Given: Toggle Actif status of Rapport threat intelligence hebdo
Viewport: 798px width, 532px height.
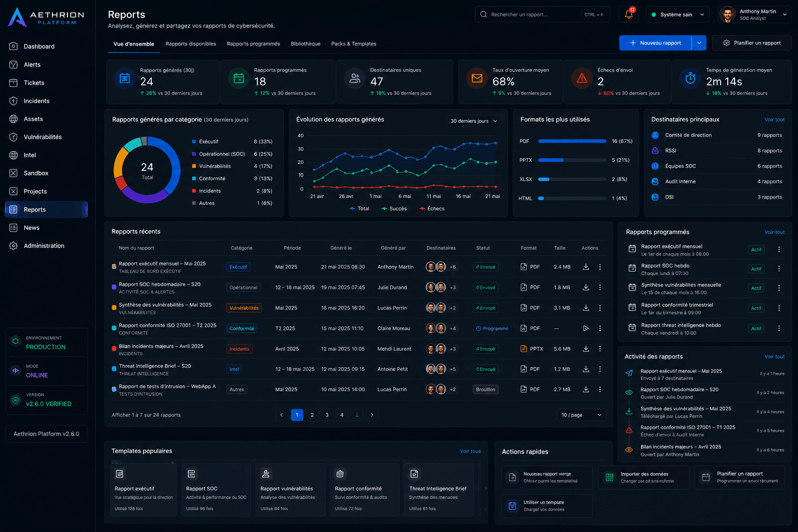Looking at the screenshot, I should click(x=756, y=329).
